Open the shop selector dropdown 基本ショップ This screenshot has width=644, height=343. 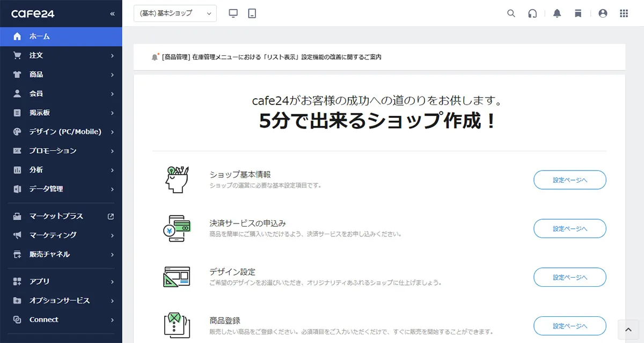click(x=174, y=13)
